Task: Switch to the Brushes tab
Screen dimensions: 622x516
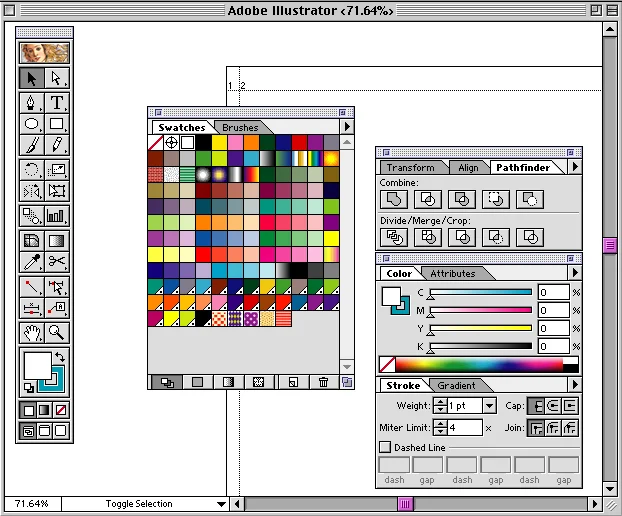Action: (x=240, y=127)
